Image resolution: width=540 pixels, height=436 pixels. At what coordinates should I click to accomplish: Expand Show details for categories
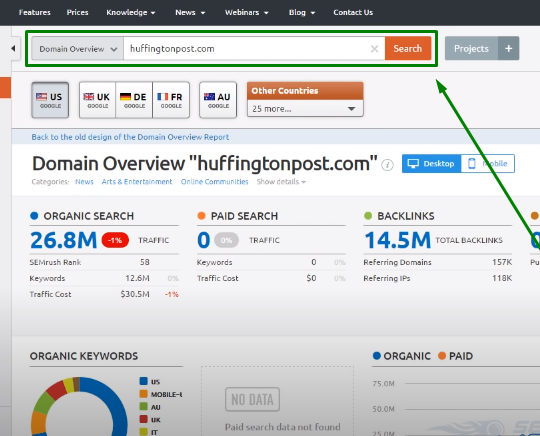pyautogui.click(x=281, y=182)
